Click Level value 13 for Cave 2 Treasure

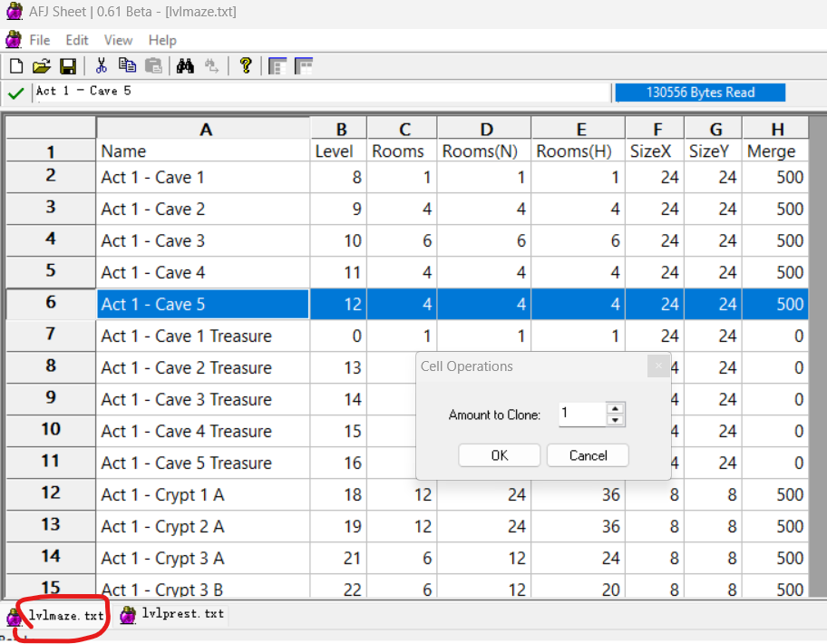[338, 367]
